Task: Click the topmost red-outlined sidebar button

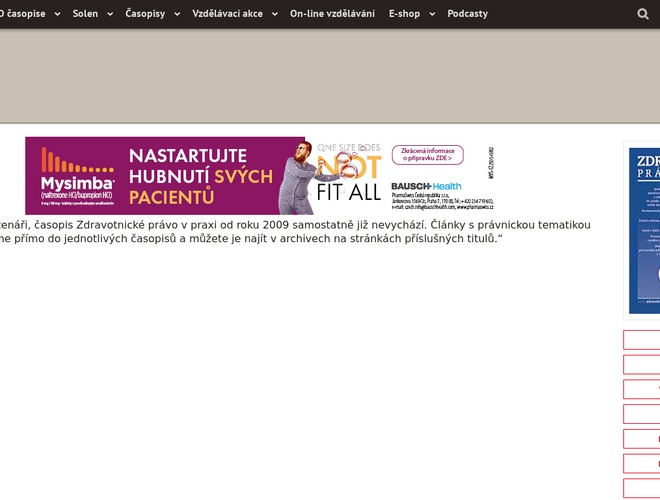Action: coord(642,340)
